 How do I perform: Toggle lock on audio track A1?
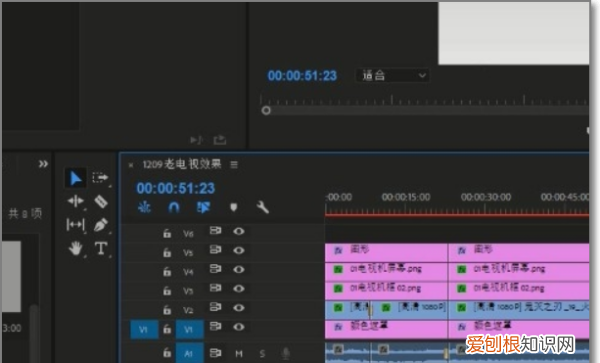pos(167,352)
